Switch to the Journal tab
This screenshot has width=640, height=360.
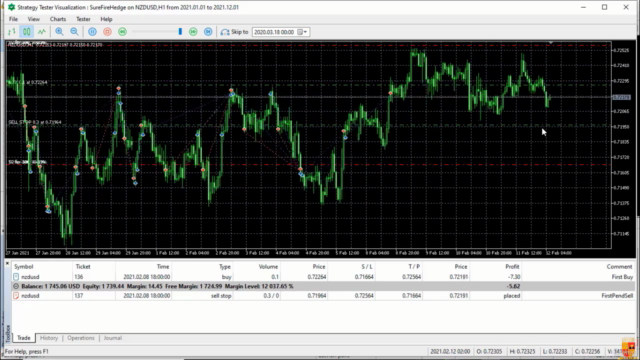click(x=113, y=338)
